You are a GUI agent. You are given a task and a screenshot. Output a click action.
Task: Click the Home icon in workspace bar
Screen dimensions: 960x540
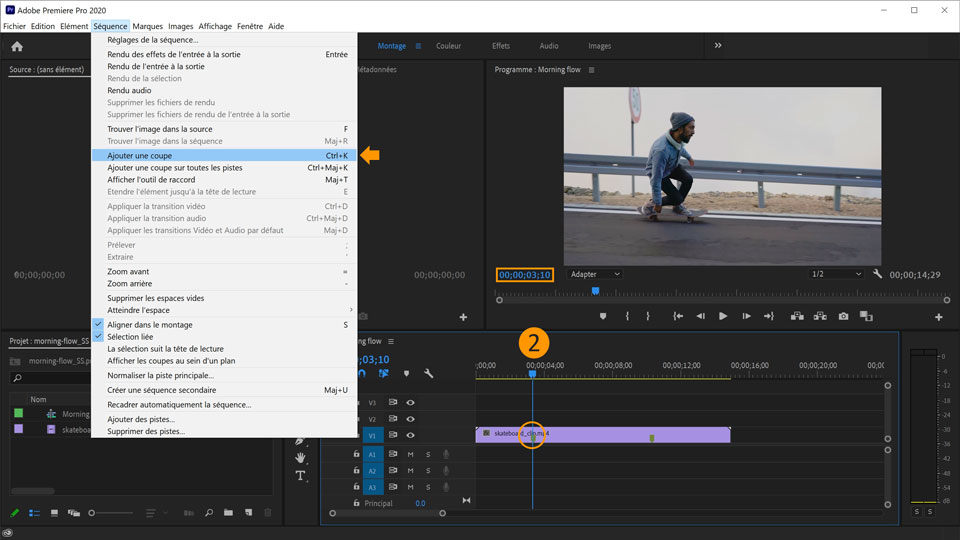[x=17, y=46]
